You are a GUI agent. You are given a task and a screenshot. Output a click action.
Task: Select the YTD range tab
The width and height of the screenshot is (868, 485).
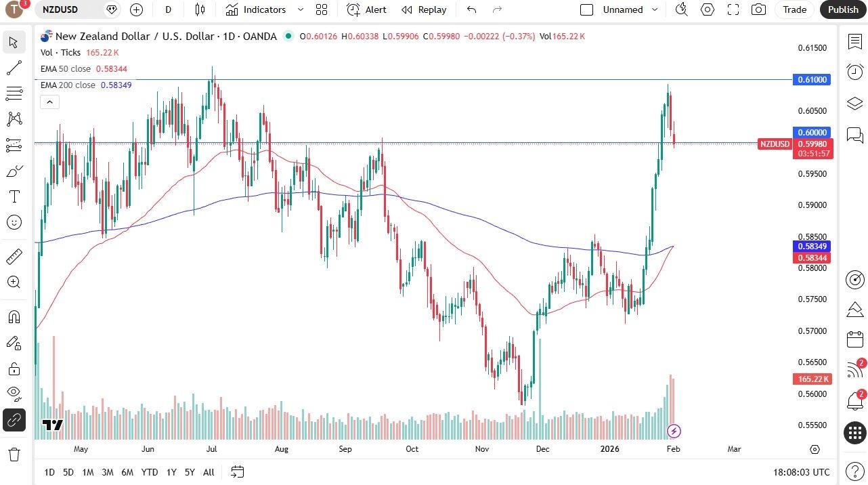[x=149, y=472]
